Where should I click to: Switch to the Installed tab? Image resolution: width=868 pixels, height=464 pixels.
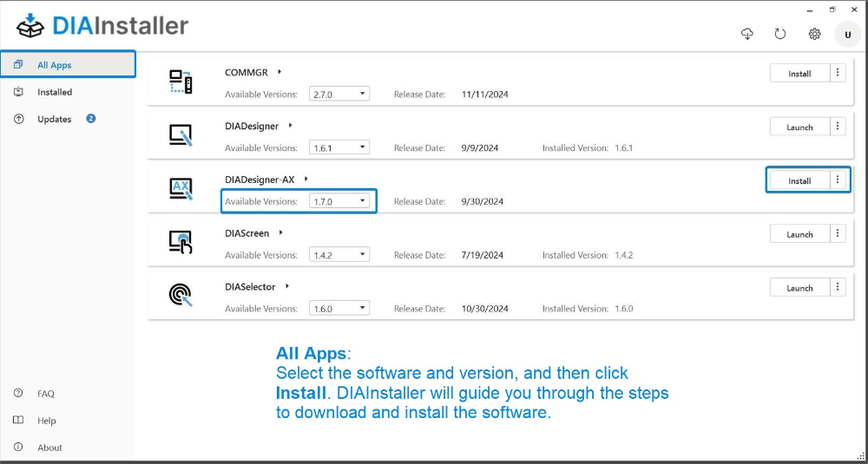coord(68,92)
